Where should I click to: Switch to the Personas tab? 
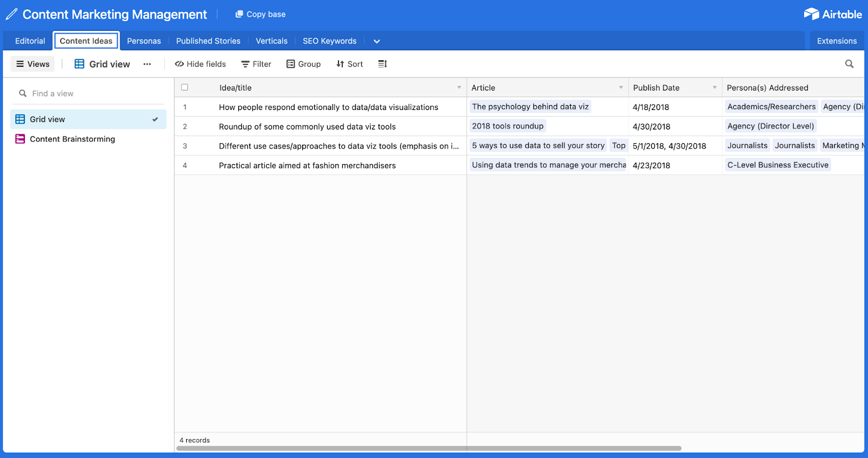click(x=144, y=41)
